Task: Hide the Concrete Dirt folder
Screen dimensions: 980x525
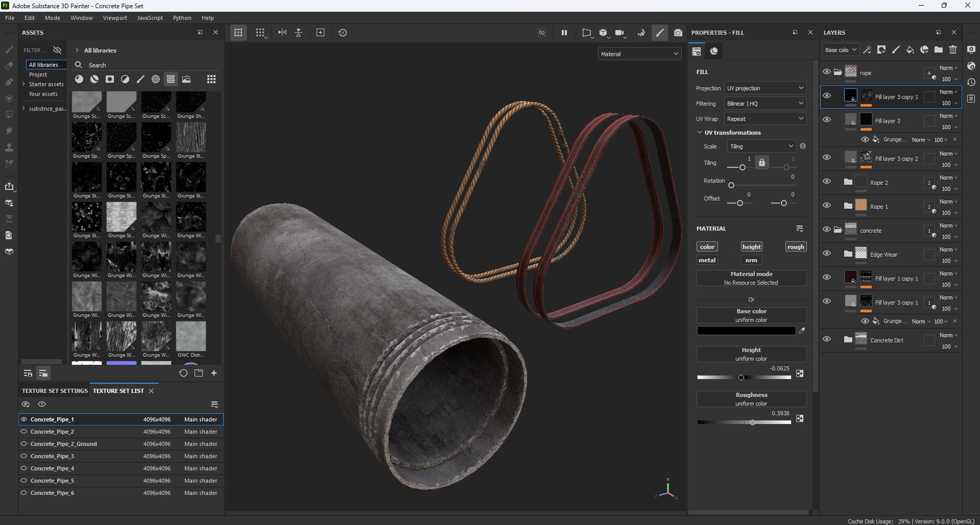Action: pos(827,339)
